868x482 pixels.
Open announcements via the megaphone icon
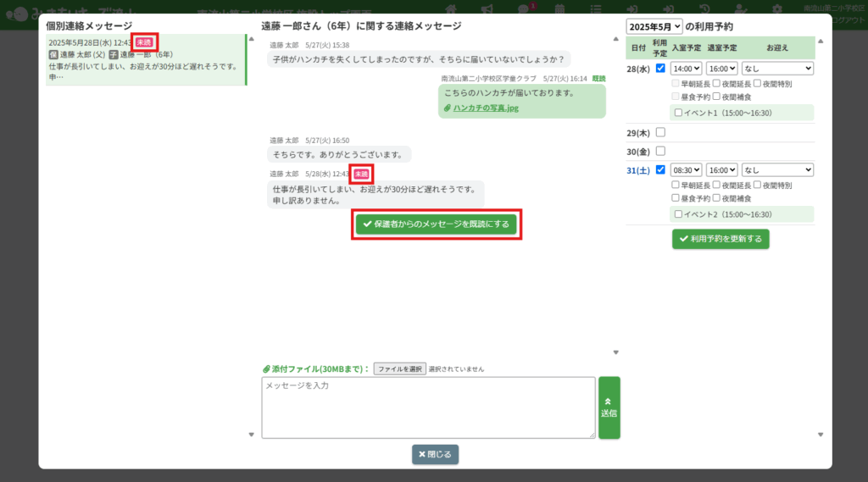coord(487,8)
